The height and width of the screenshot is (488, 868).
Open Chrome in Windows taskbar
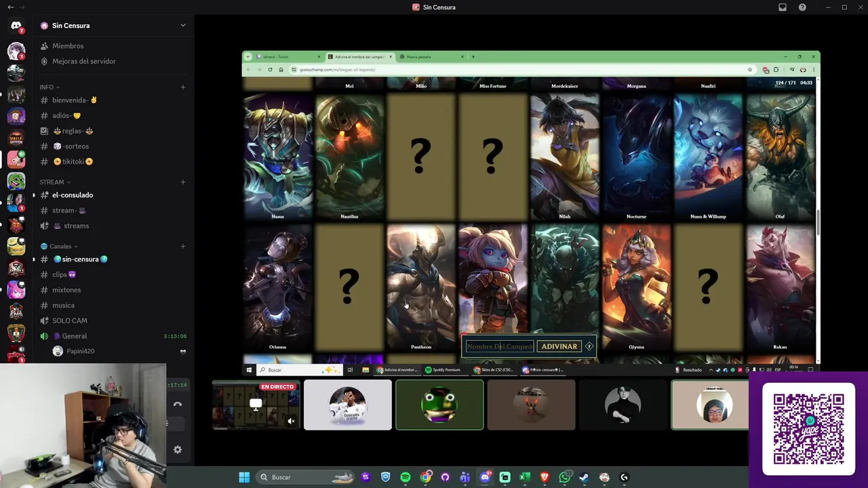(x=425, y=477)
